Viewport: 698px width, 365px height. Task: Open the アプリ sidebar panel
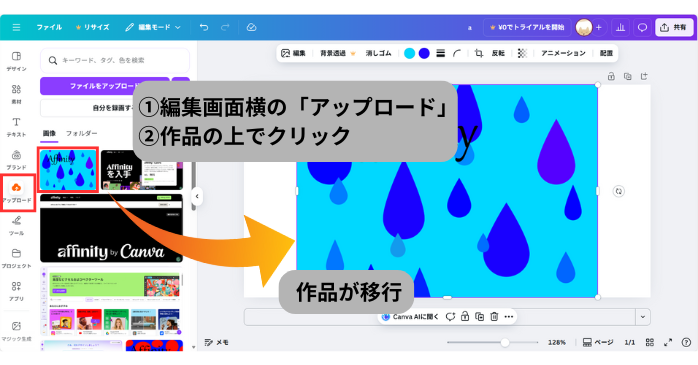point(16,292)
